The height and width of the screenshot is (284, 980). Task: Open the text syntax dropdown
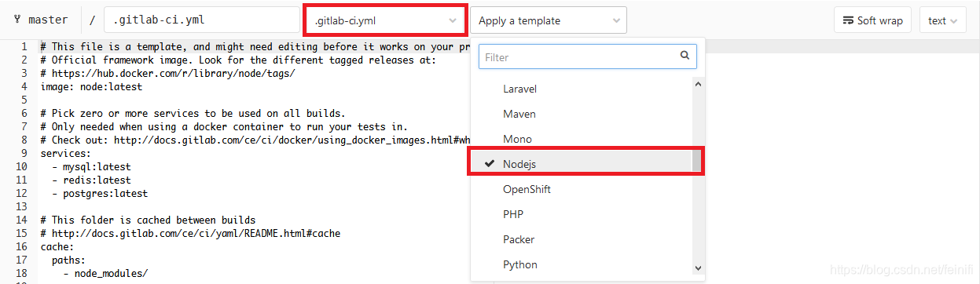pos(942,21)
